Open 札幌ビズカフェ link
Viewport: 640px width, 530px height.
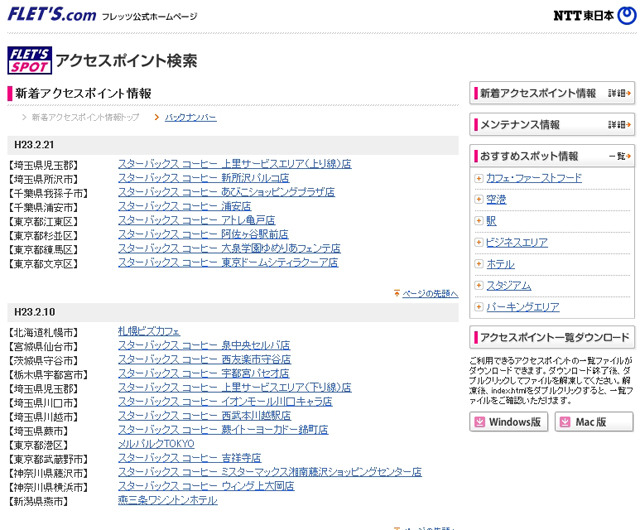pyautogui.click(x=149, y=331)
